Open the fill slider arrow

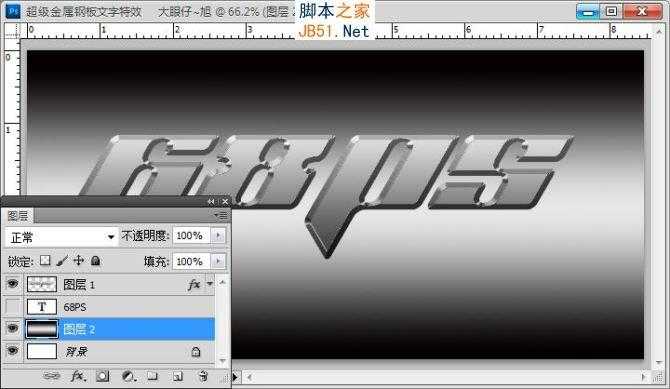pyautogui.click(x=218, y=261)
